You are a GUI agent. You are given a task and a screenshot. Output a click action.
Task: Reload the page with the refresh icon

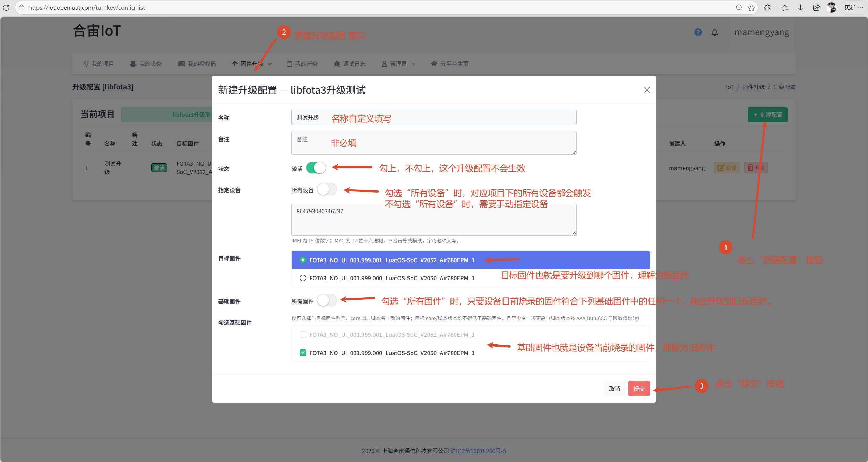click(6, 8)
